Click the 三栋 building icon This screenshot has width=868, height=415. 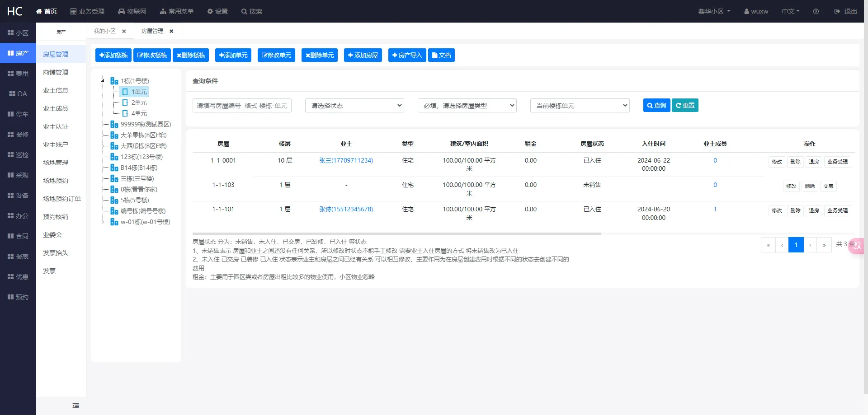114,178
